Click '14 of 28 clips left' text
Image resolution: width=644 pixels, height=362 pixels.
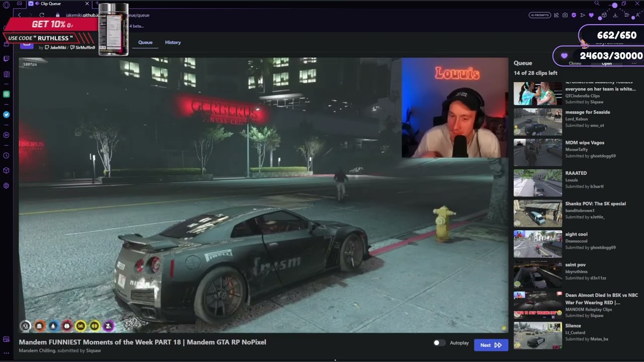535,73
